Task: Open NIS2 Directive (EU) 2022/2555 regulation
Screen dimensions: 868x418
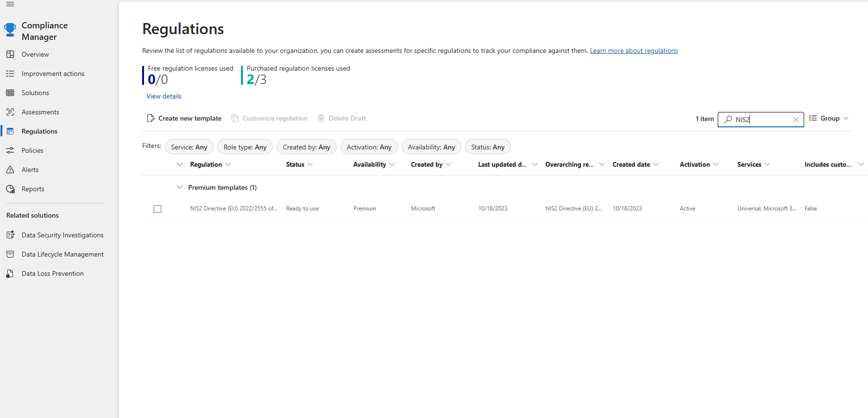Action: click(x=234, y=209)
